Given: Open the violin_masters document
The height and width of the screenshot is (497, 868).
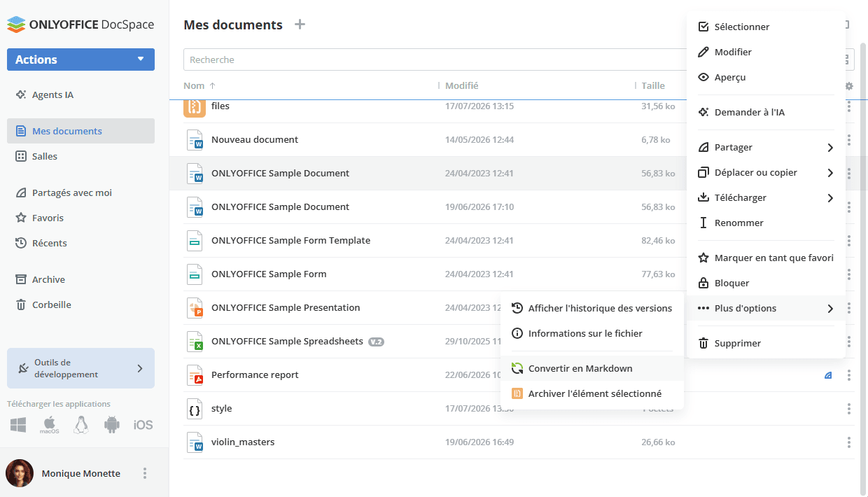Looking at the screenshot, I should [243, 442].
